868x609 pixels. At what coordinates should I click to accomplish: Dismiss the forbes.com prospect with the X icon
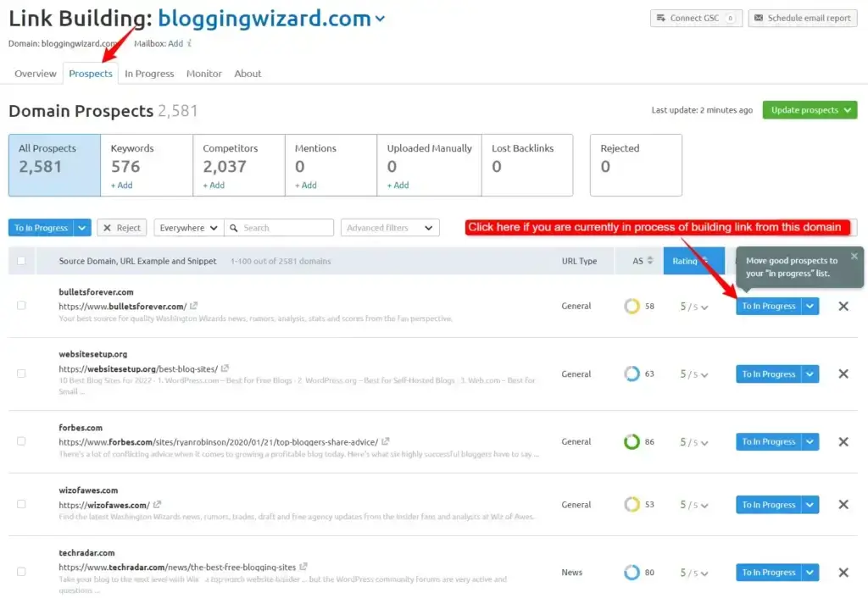coord(843,441)
